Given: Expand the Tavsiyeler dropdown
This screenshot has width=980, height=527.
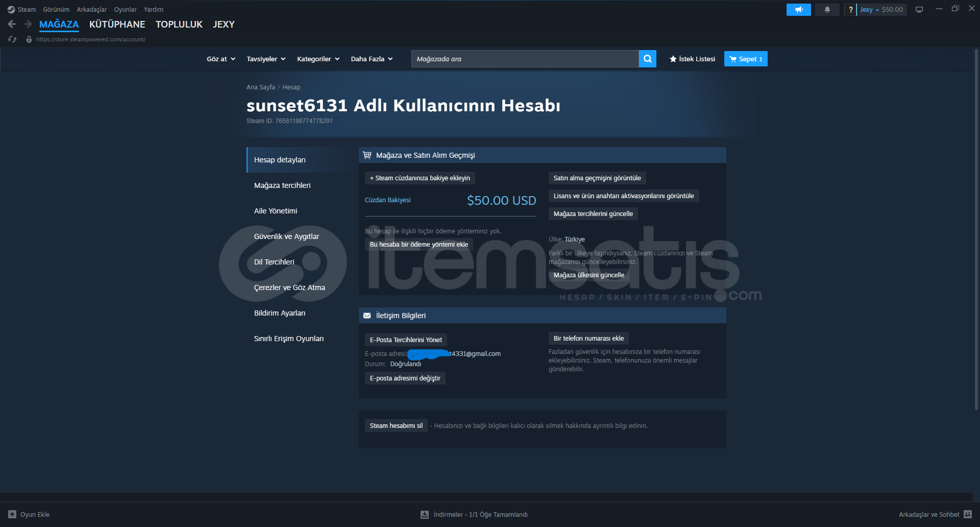Looking at the screenshot, I should 266,59.
